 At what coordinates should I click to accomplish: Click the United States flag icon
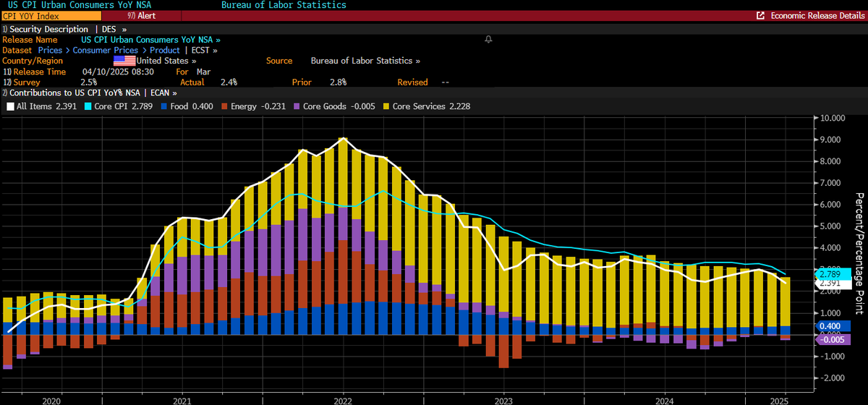[x=125, y=61]
